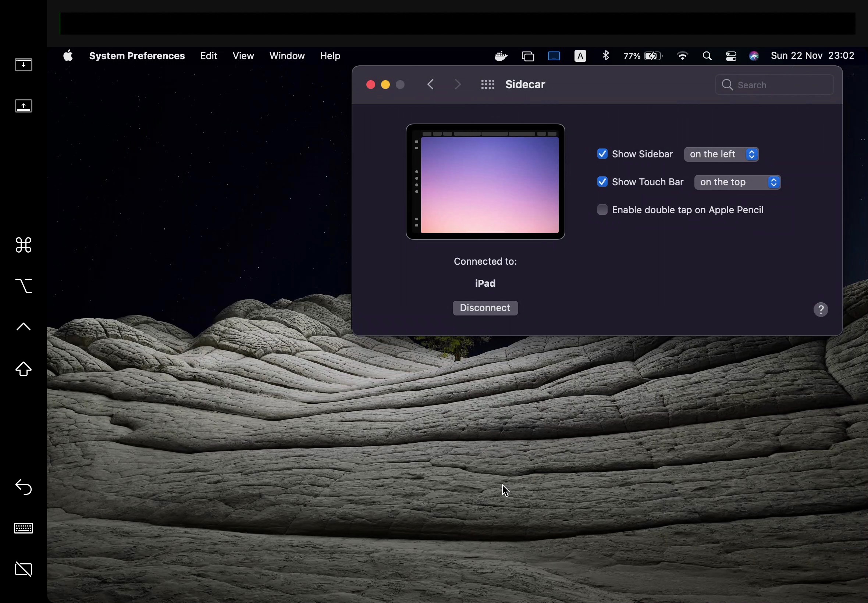Screen dimensions: 868x603
Task: Click the Search field in the Sidecar window
Action: 775,85
